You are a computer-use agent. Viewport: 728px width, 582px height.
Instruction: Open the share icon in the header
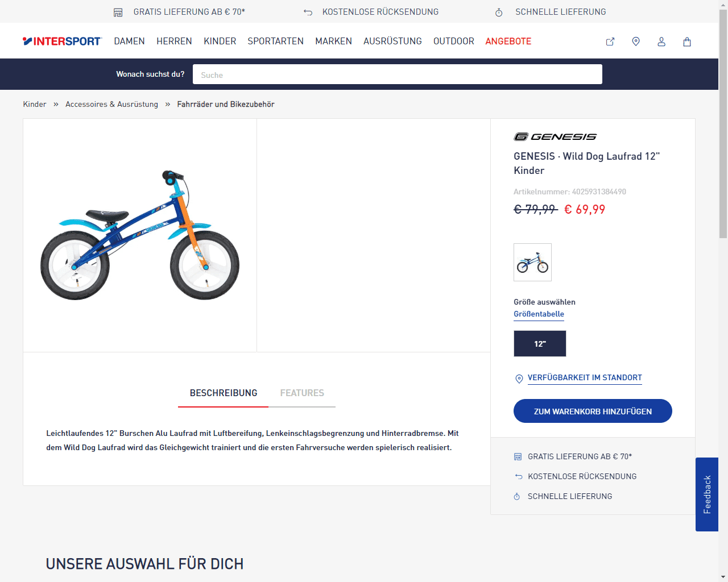tap(610, 41)
